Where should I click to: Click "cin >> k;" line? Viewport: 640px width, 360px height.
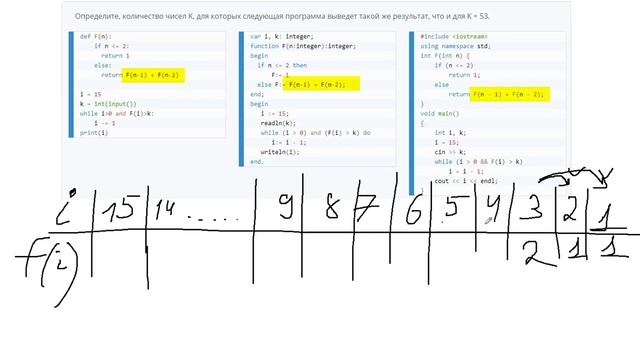click(450, 152)
